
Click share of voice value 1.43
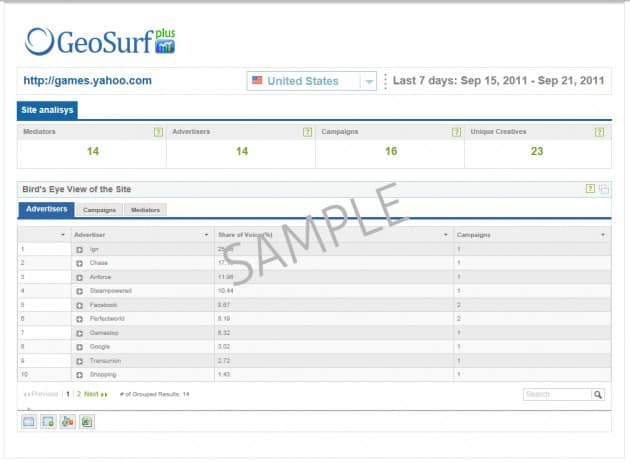coord(224,374)
